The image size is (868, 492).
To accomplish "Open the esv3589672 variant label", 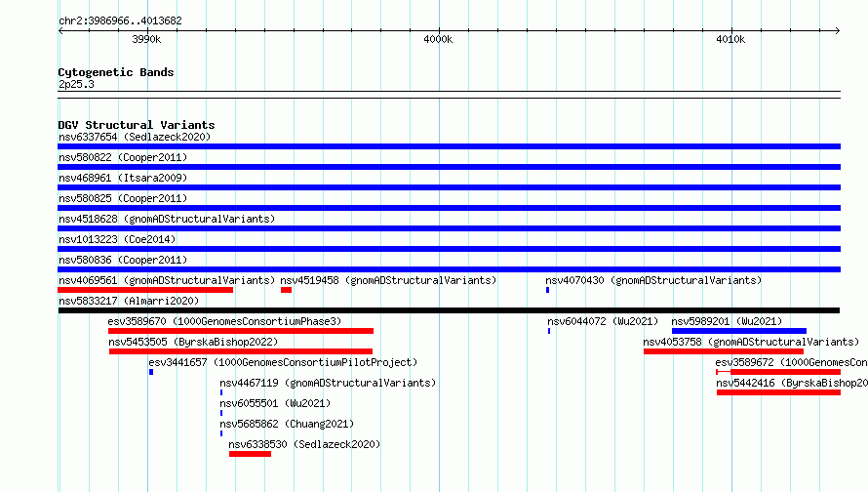I will pyautogui.click(x=792, y=362).
